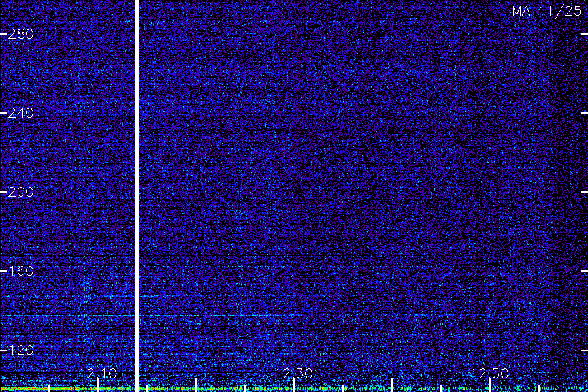
Task: Click the 12:30 time label
Action: 294,373
